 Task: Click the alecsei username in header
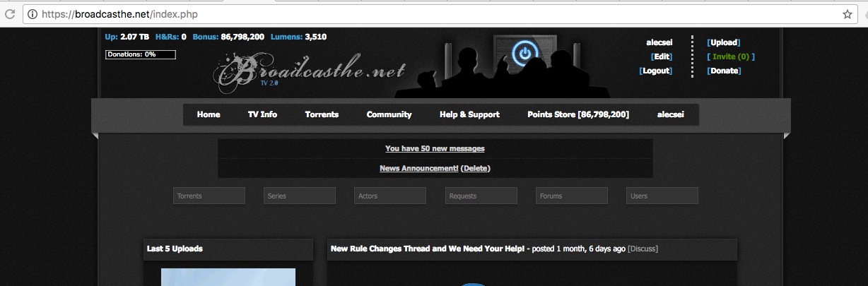pyautogui.click(x=659, y=42)
